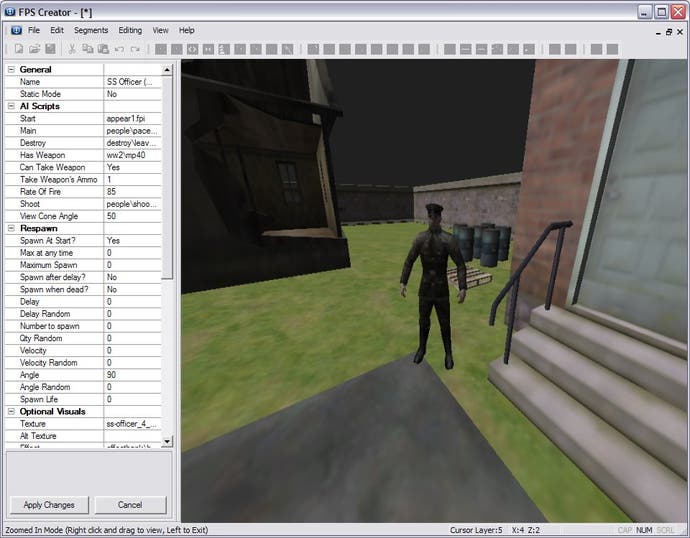Click the properties scrollbar down arrow
The height and width of the screenshot is (538, 690).
167,441
